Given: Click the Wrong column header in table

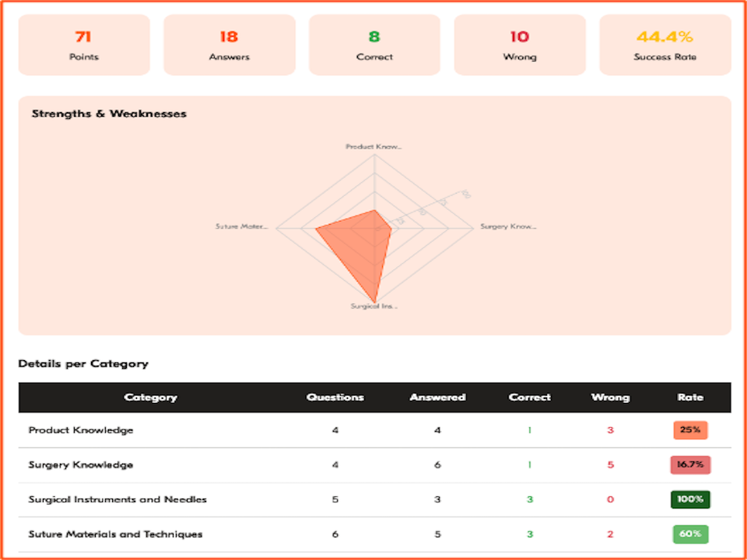Looking at the screenshot, I should (x=610, y=397).
